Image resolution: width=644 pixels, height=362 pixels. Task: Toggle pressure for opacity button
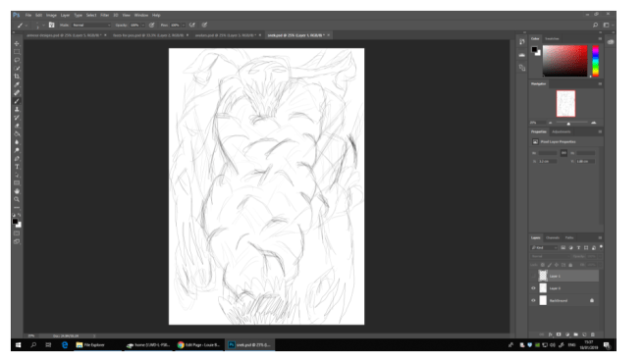click(x=152, y=26)
